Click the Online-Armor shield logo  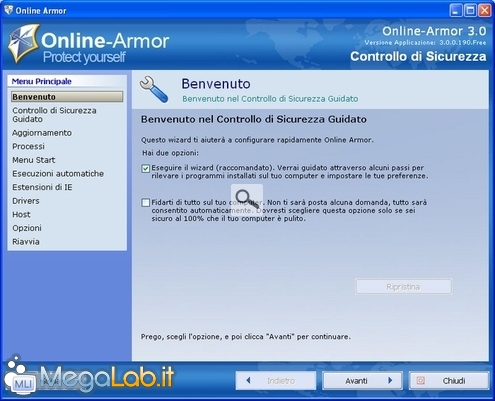[23, 43]
